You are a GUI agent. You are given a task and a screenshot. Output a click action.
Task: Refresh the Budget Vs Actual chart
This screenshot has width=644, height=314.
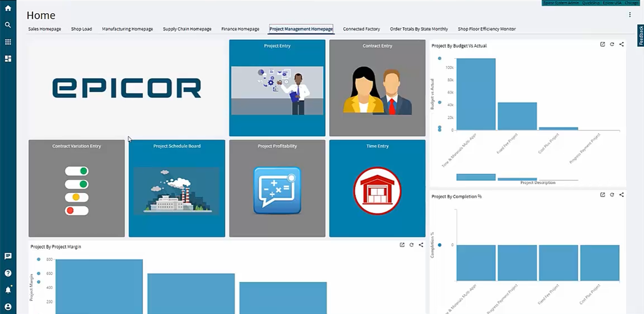tap(612, 44)
